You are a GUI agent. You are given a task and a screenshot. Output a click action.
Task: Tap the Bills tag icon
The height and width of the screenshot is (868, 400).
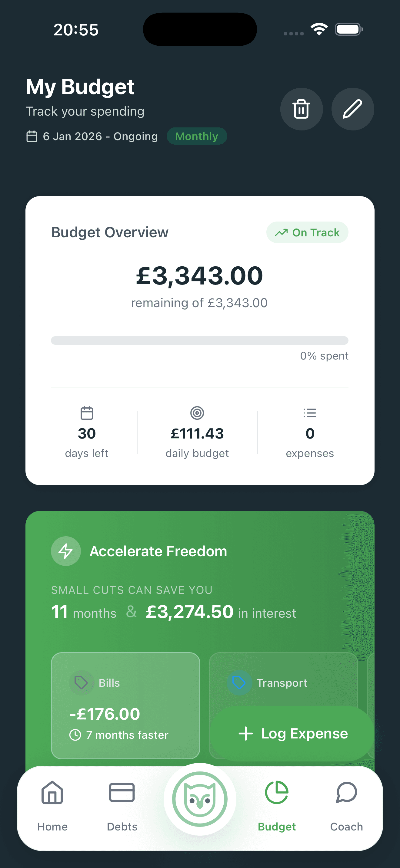[x=81, y=683]
